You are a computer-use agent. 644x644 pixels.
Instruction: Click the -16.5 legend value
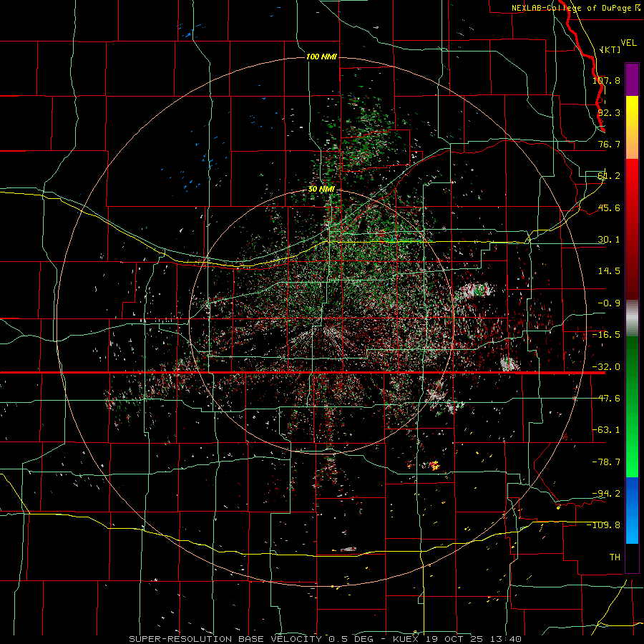[x=606, y=335]
